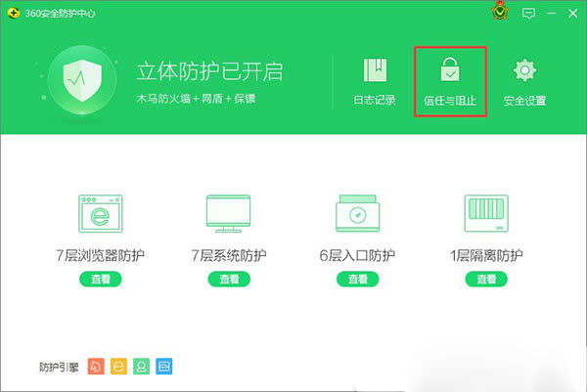View 1层隔离防护 details with 查看
The width and height of the screenshot is (587, 392).
point(486,280)
